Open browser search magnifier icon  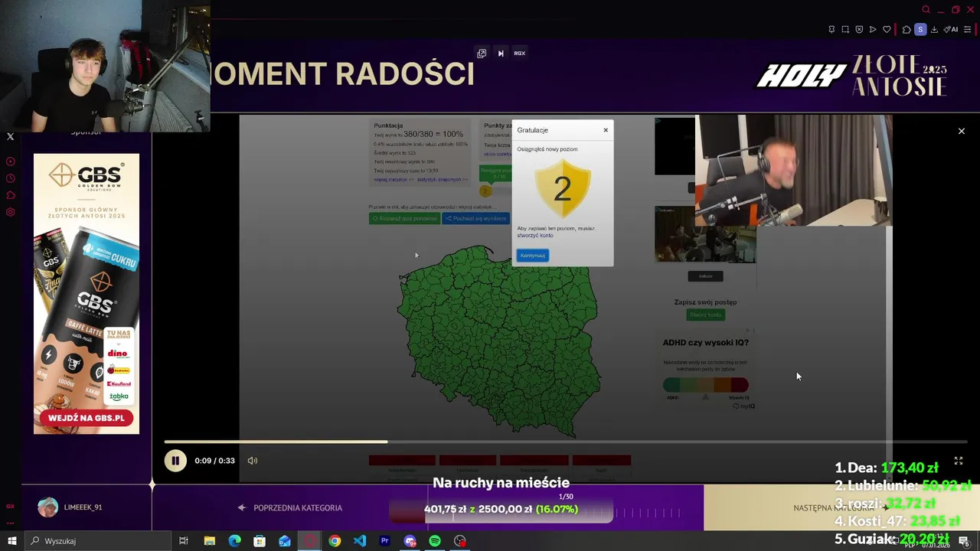point(926,10)
